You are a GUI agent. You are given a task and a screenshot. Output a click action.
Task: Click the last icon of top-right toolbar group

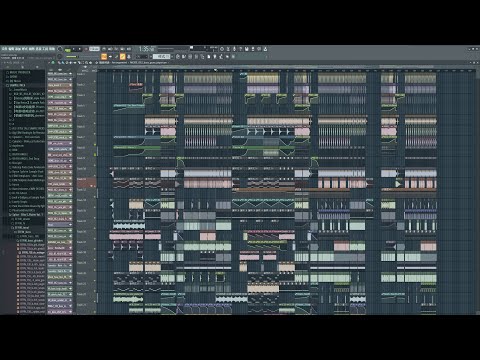point(265,49)
